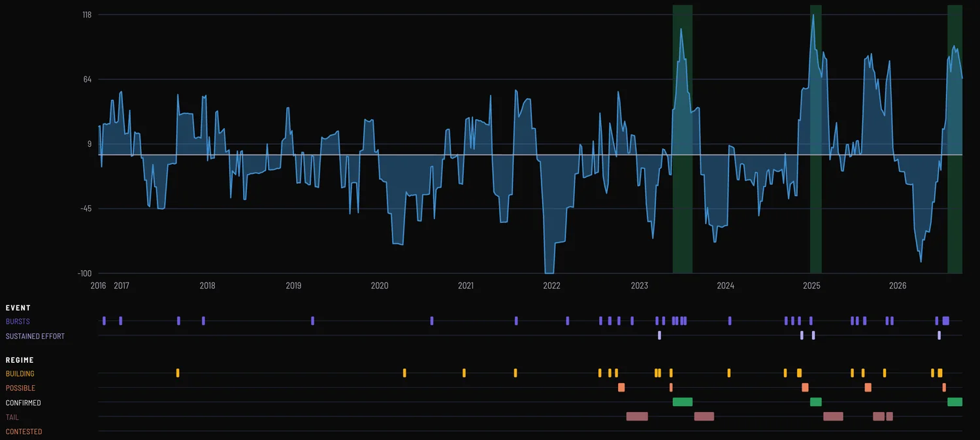Click the -100 y-axis label

84,273
